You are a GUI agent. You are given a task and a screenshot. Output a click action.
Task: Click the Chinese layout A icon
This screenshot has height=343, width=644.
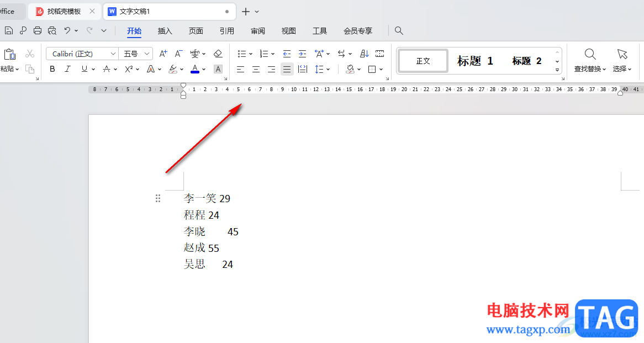[319, 54]
